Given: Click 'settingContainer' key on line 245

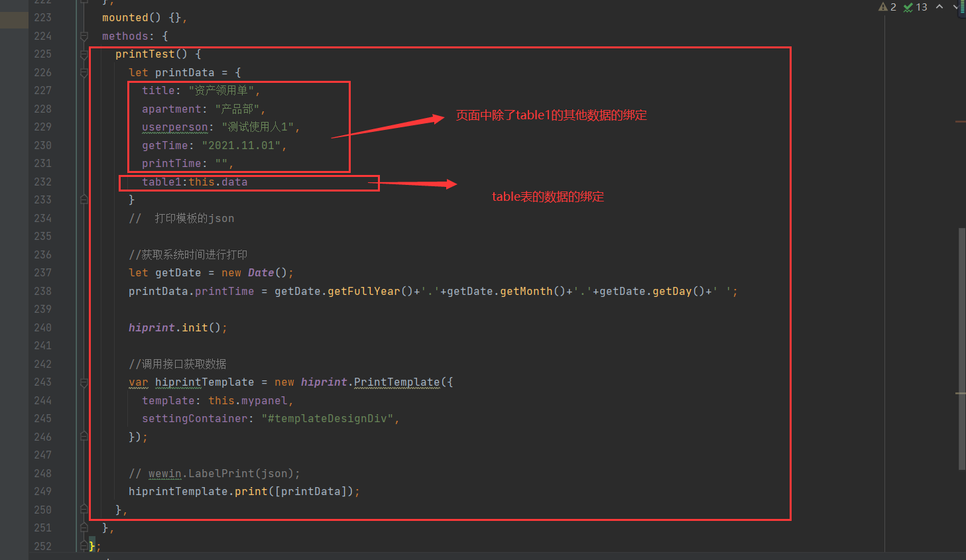Looking at the screenshot, I should (194, 419).
